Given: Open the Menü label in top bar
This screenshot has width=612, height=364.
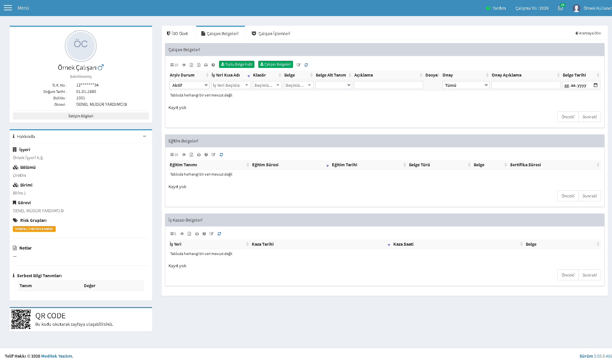Looking at the screenshot, I should (x=23, y=8).
